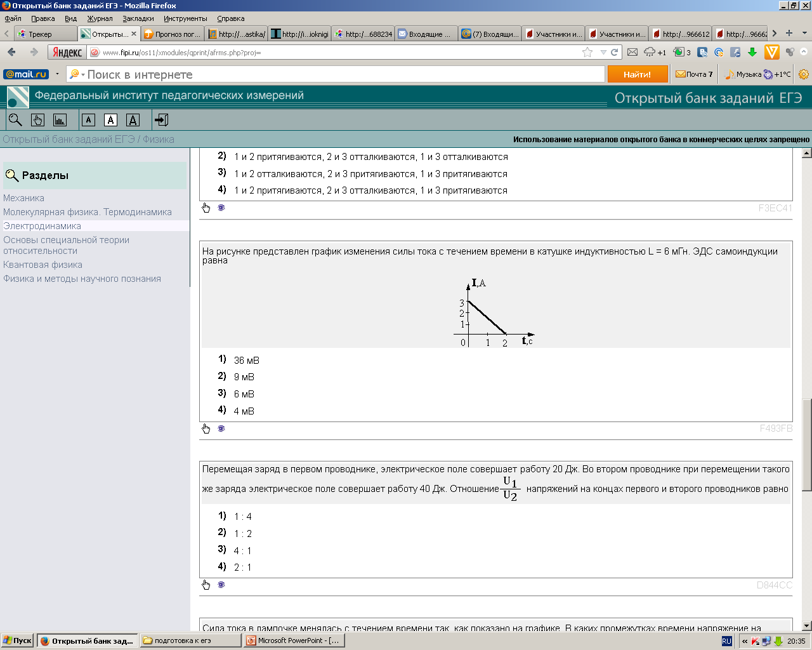This screenshot has width=812, height=650.
Task: Switch to the Прогноз пог... tab
Action: pos(173,34)
